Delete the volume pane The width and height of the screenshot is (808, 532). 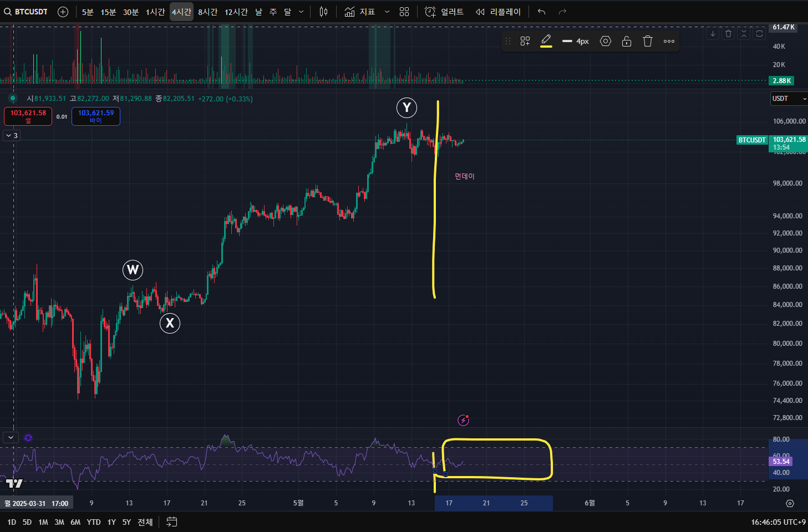tap(729, 34)
